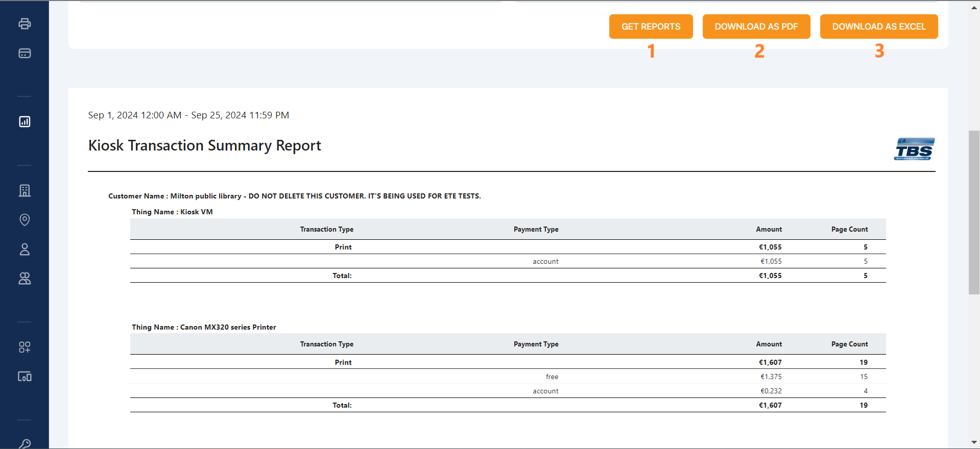
Task: Click the TBS logo in report header
Action: [914, 149]
